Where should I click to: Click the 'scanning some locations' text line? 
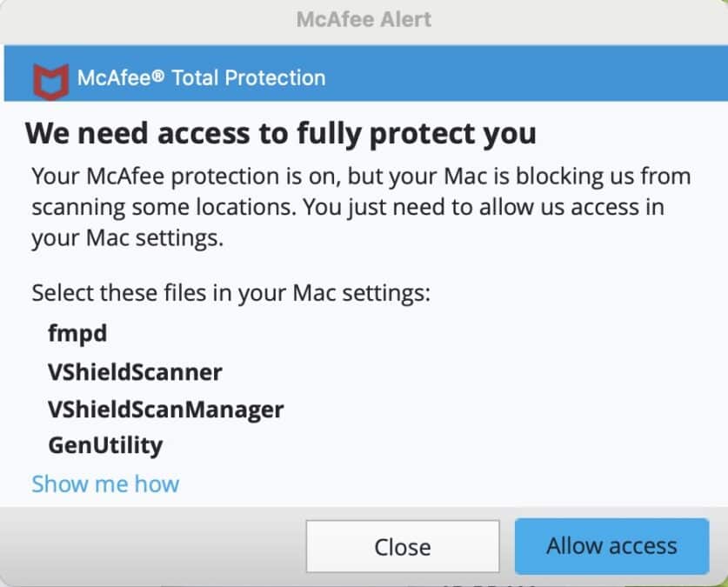348,208
